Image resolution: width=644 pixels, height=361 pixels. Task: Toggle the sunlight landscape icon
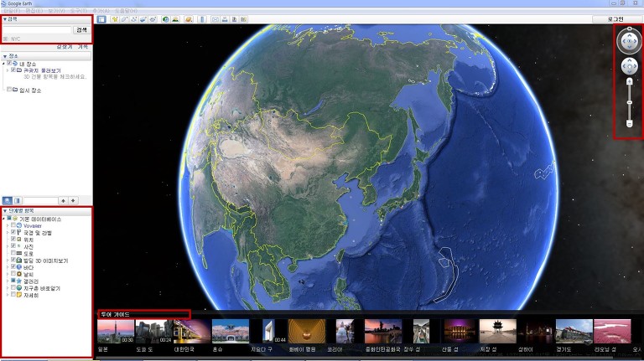[175, 19]
